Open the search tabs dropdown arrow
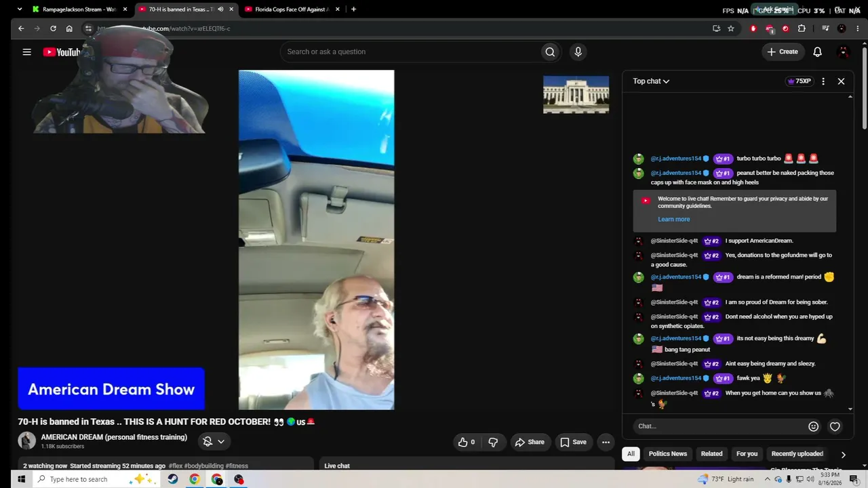The width and height of the screenshot is (868, 488). click(x=19, y=9)
